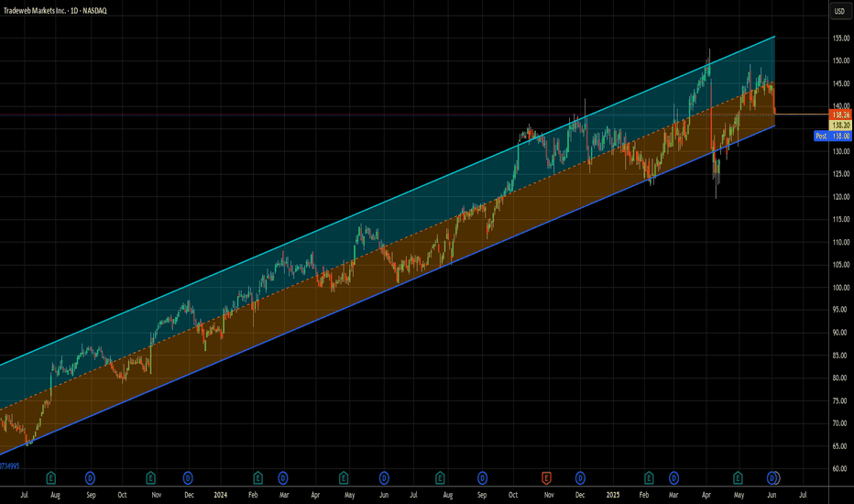Open the dividend marker near Mar 2024
Image resolution: width=854 pixels, height=504 pixels.
point(282,478)
